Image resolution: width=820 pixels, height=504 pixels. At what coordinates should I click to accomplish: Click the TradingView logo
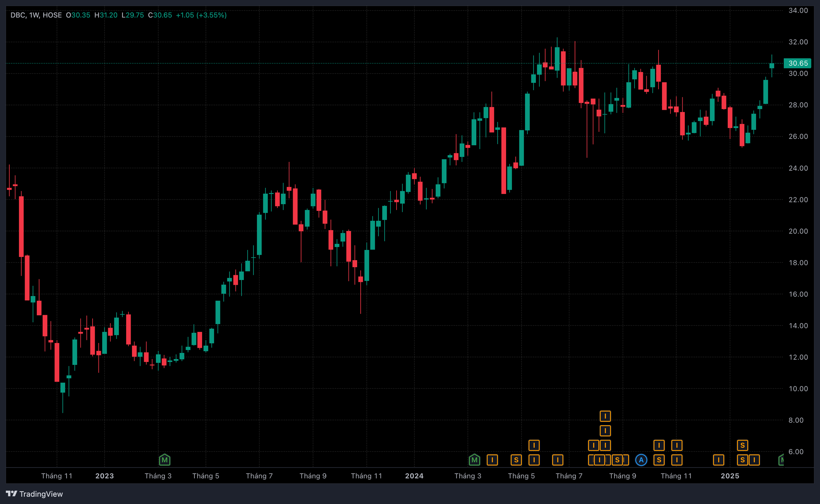pyautogui.click(x=34, y=494)
